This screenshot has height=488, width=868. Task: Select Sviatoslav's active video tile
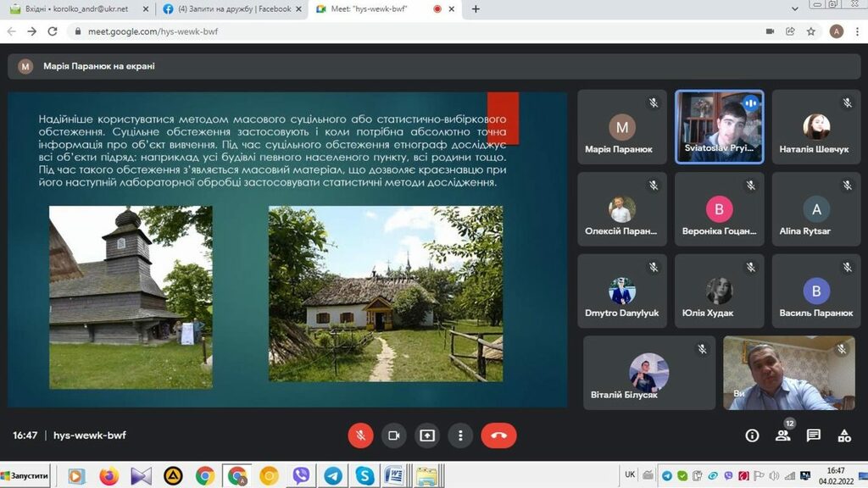pyautogui.click(x=720, y=126)
